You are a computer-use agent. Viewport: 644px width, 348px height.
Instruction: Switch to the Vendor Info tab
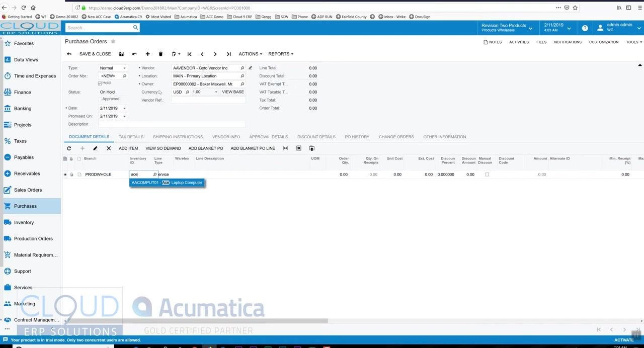pyautogui.click(x=226, y=137)
